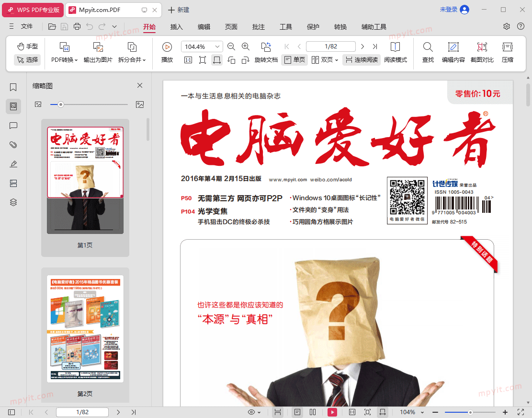Click the zoom out magnifier icon
This screenshot has width=532, height=418.
(231, 46)
